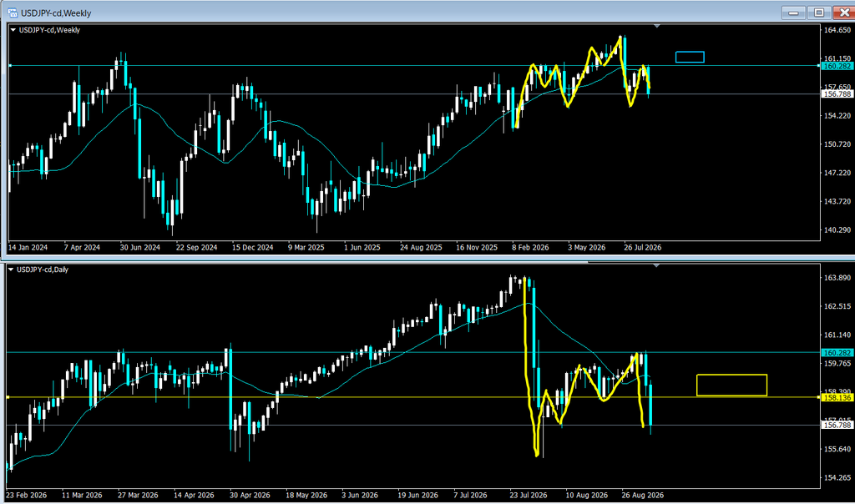The height and width of the screenshot is (504, 855).
Task: Click the 160.282 price label on the weekly axis
Action: tap(837, 66)
